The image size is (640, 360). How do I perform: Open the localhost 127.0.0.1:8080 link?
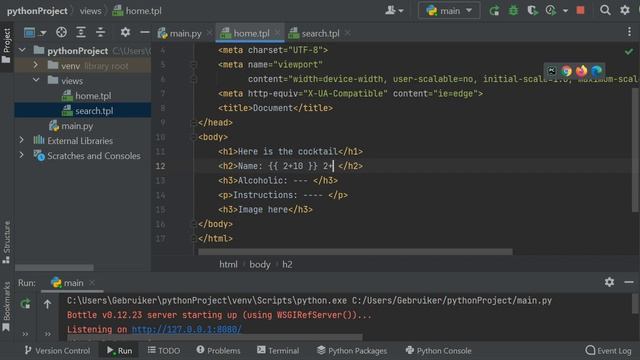[187, 329]
